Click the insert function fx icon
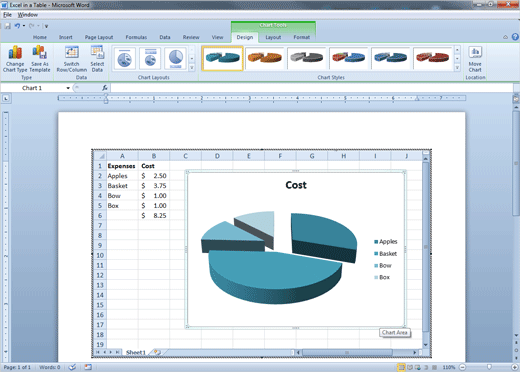This screenshot has width=520, height=372. [x=105, y=88]
